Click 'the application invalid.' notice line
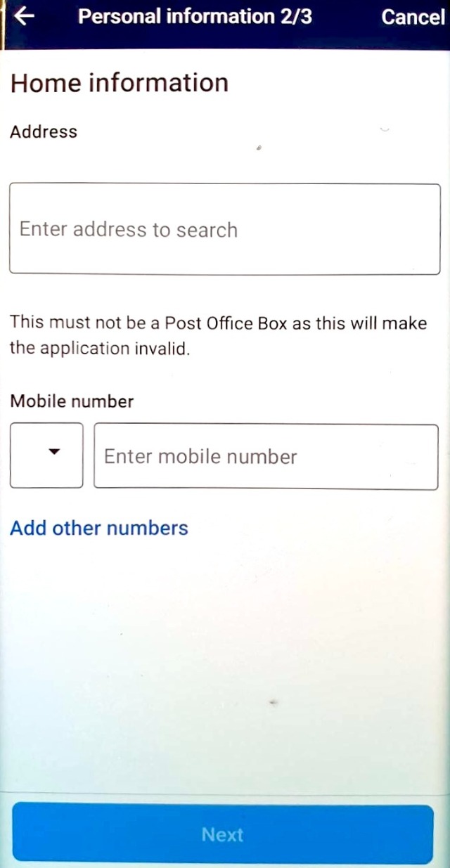The image size is (450, 868). 100,349
